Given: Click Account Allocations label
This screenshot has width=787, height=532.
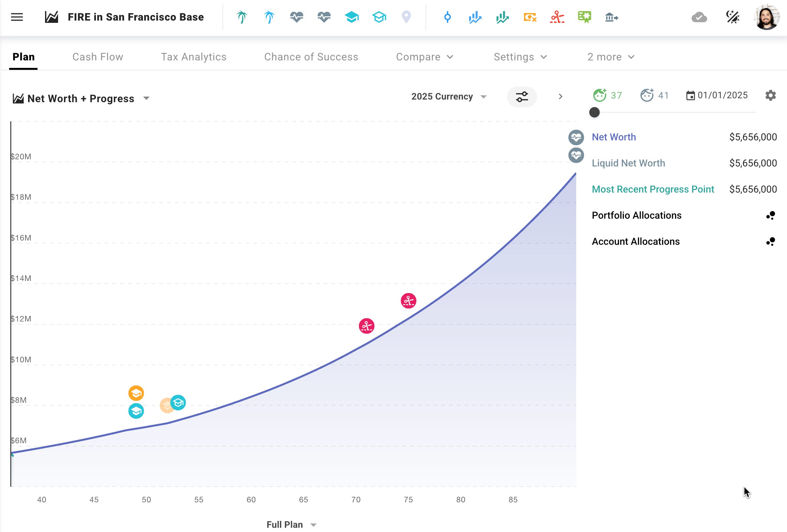Looking at the screenshot, I should 636,242.
